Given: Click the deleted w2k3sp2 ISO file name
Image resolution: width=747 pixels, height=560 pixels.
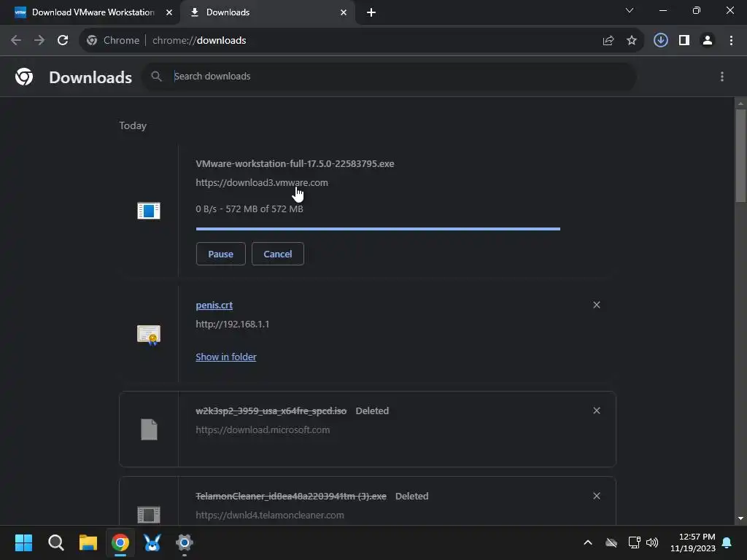Looking at the screenshot, I should (x=271, y=411).
